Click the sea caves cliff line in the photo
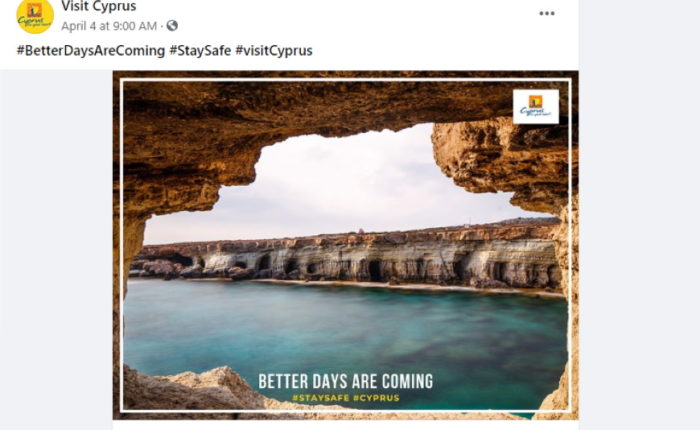The height and width of the screenshot is (430, 700). (x=348, y=259)
